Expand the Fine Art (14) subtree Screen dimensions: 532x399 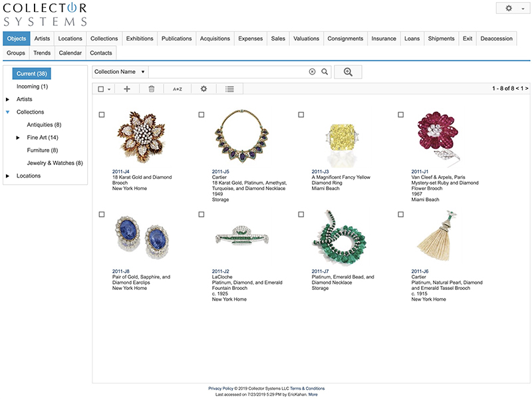tap(18, 138)
